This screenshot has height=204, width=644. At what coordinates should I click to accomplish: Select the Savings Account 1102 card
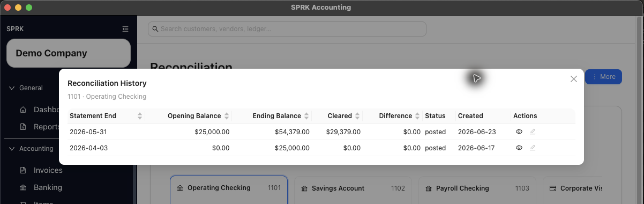tap(353, 188)
